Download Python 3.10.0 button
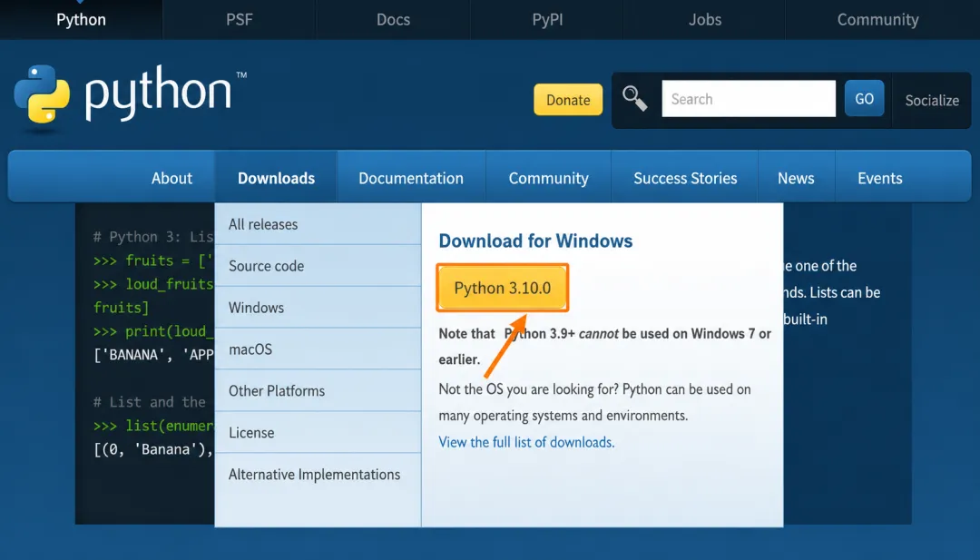980x560 pixels. click(x=503, y=288)
